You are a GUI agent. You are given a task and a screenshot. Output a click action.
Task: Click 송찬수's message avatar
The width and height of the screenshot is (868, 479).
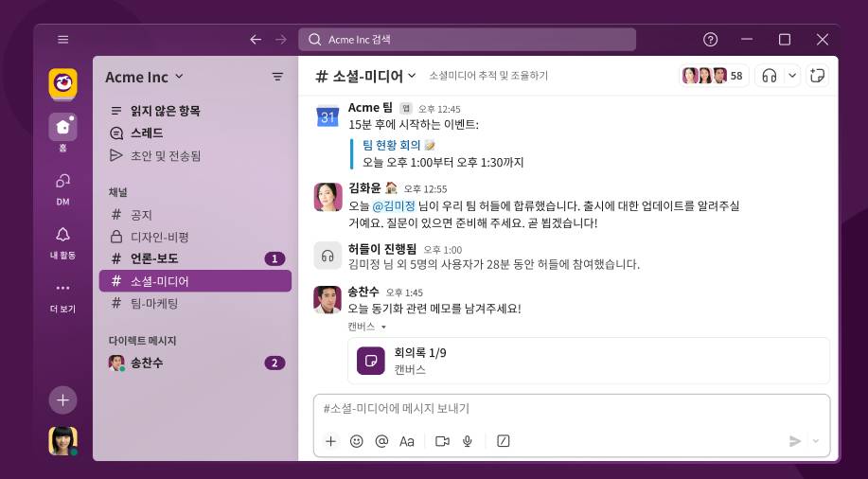click(328, 300)
